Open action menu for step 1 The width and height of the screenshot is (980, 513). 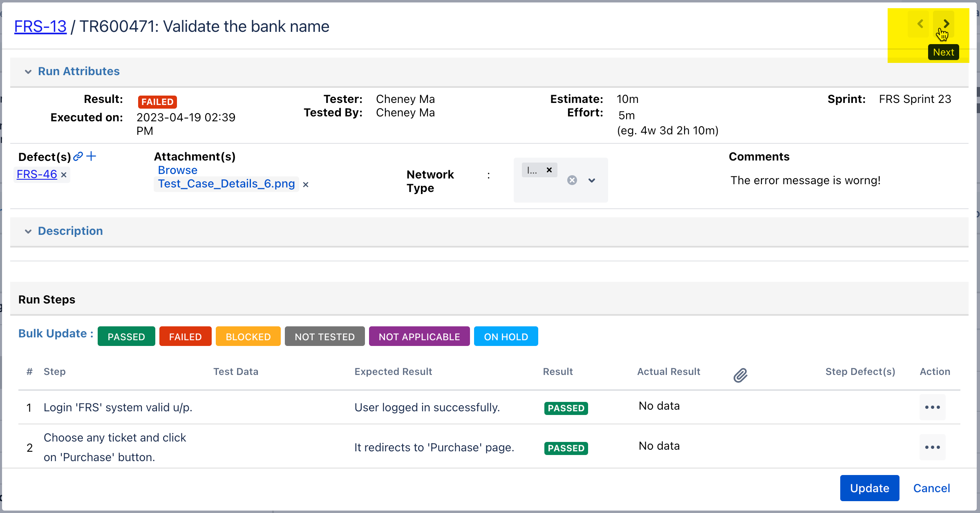click(932, 407)
